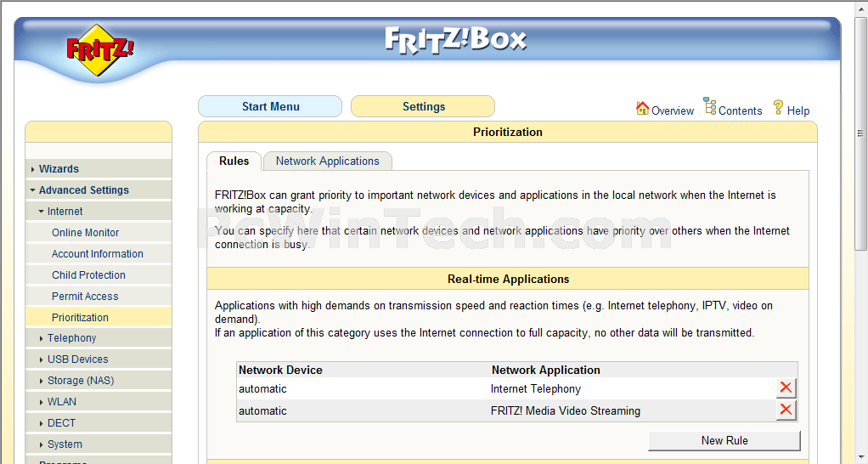868x464 pixels.
Task: Click Internet menu label
Action: (x=65, y=212)
